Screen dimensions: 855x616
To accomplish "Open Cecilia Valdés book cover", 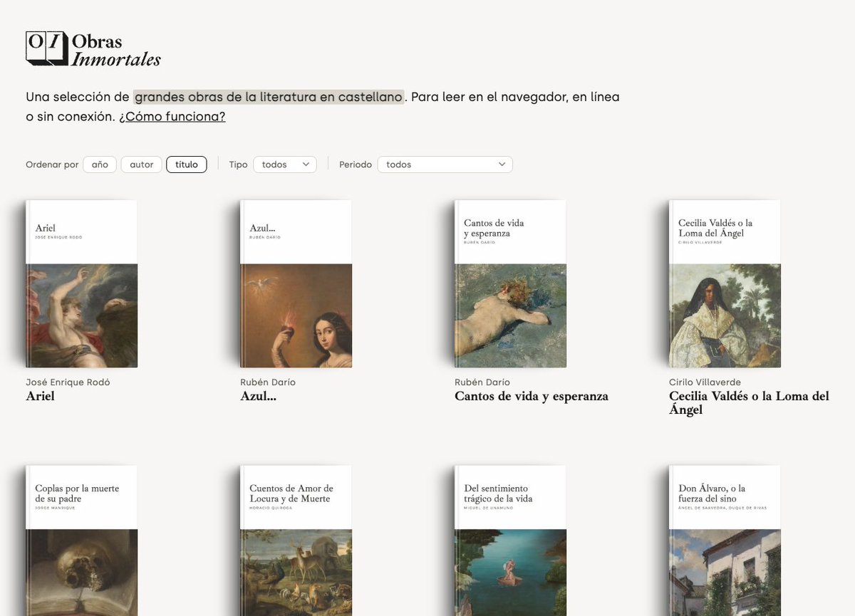I will 725,283.
